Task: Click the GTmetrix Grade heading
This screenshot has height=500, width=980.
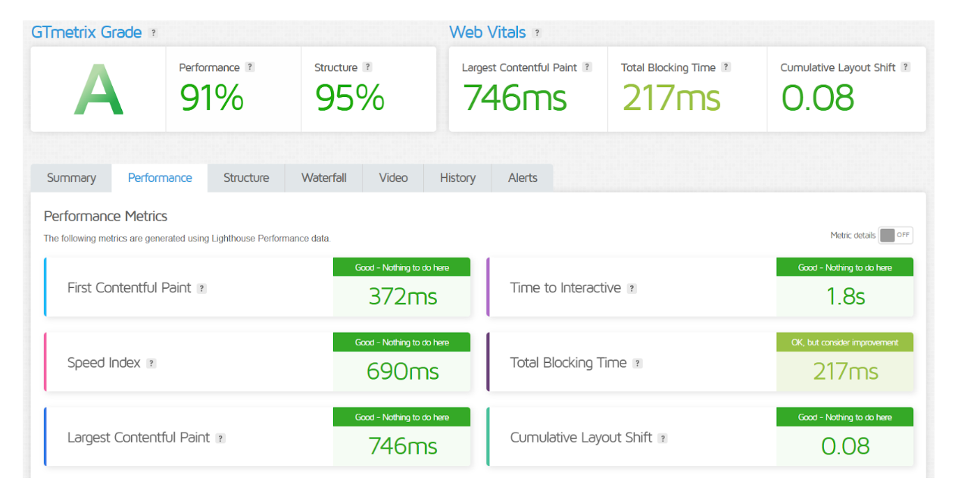Action: (x=86, y=33)
